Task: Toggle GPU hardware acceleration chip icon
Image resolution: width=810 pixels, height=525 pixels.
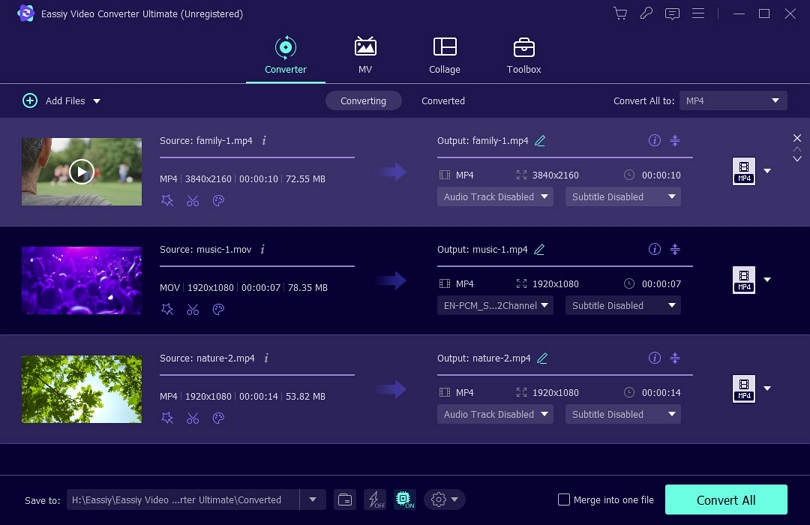Action: [404, 500]
